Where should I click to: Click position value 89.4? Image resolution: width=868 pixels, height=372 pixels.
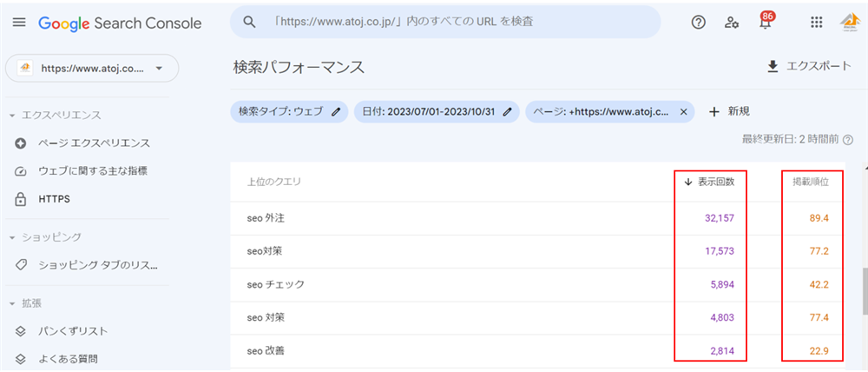(x=819, y=218)
